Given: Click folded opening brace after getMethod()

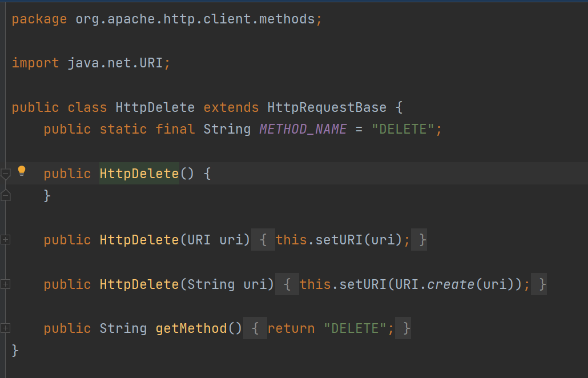Looking at the screenshot, I should coord(256,328).
